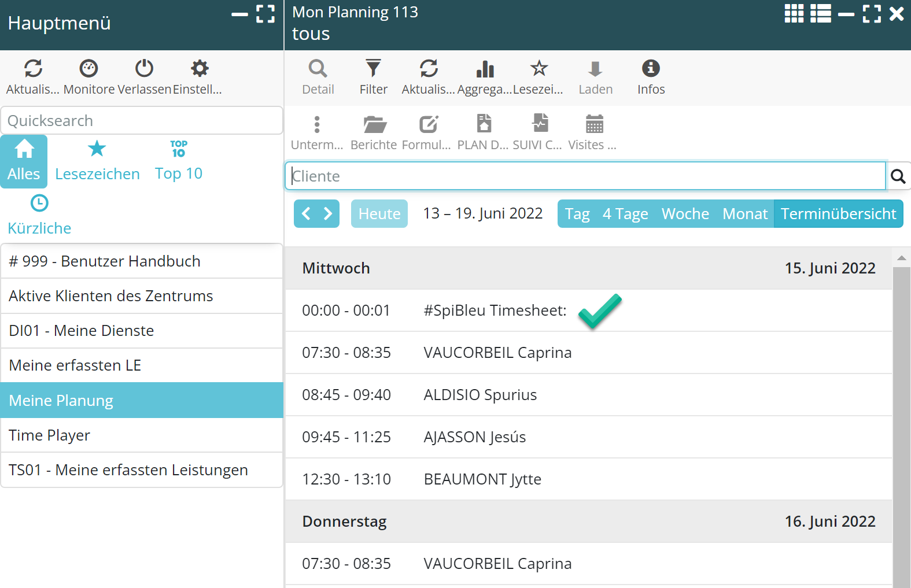Click the Visites calendar icon
The image size is (911, 588).
click(x=594, y=124)
